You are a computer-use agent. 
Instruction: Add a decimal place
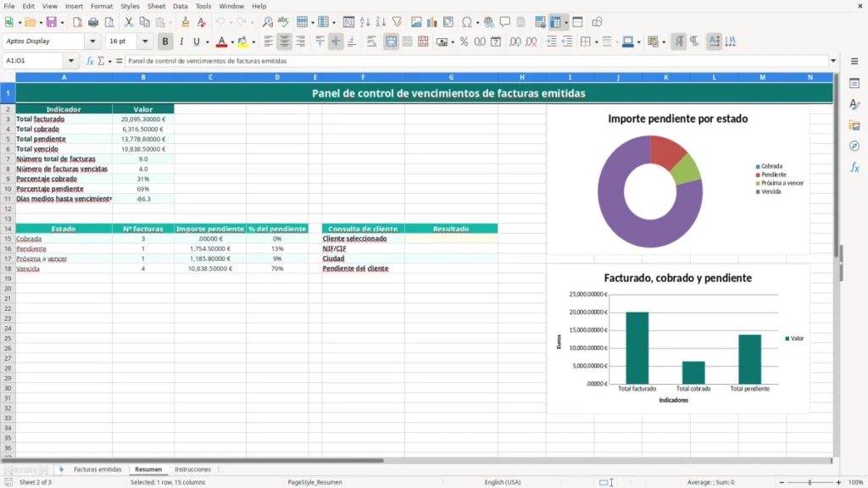[x=515, y=42]
